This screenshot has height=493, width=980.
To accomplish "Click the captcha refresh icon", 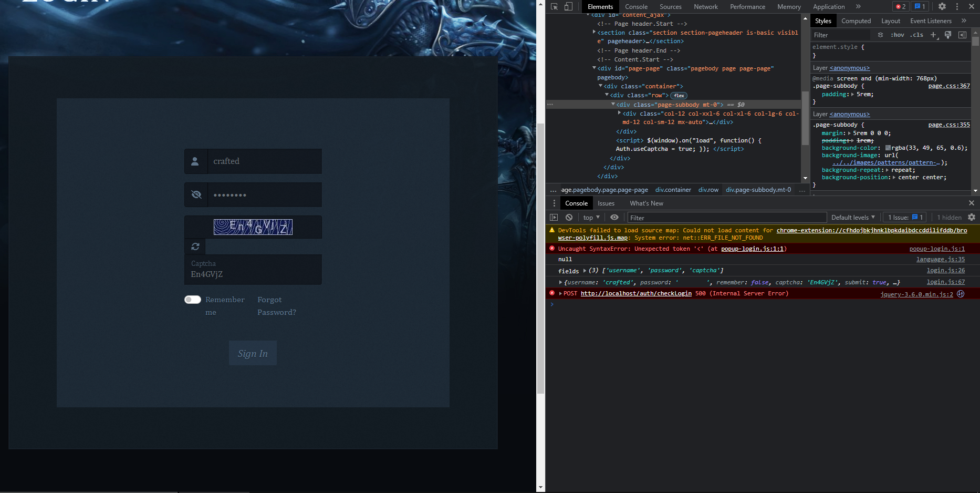I will [195, 246].
